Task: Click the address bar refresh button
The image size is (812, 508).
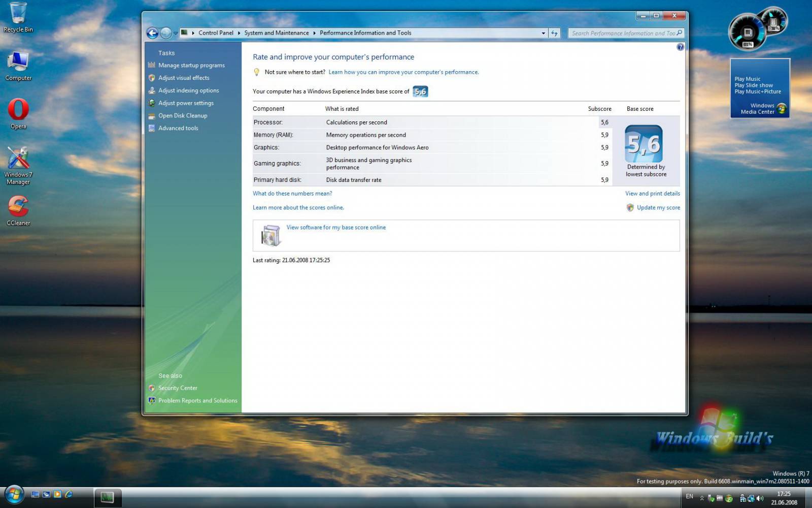Action: [554, 33]
